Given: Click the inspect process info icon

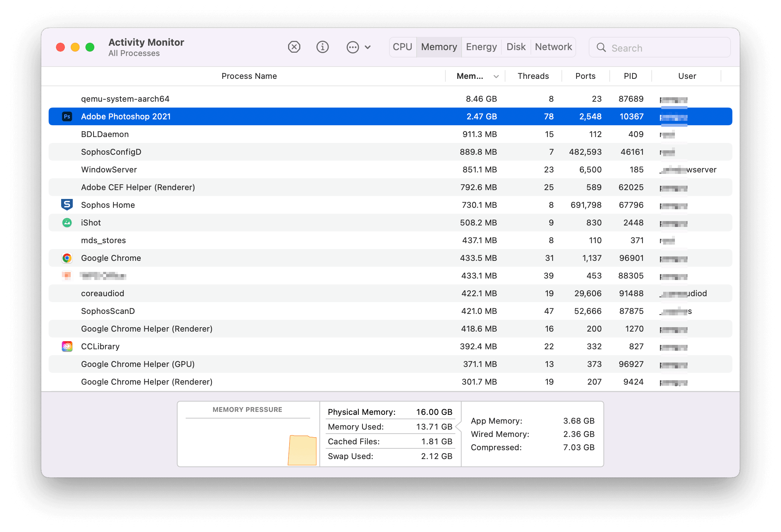Looking at the screenshot, I should pos(322,47).
